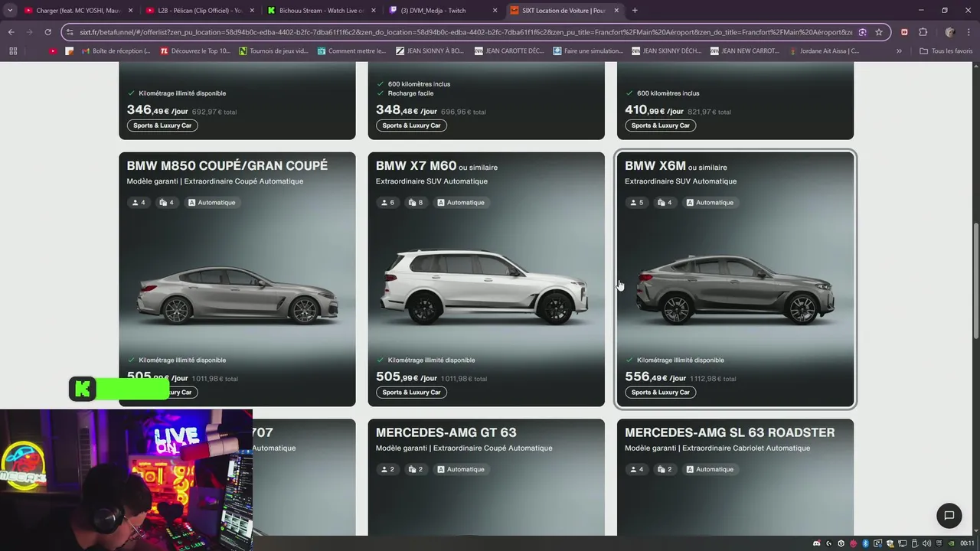Click Sports & Luxury Car tag under 346,49 €
Image resolution: width=980 pixels, height=551 pixels.
[162, 126]
